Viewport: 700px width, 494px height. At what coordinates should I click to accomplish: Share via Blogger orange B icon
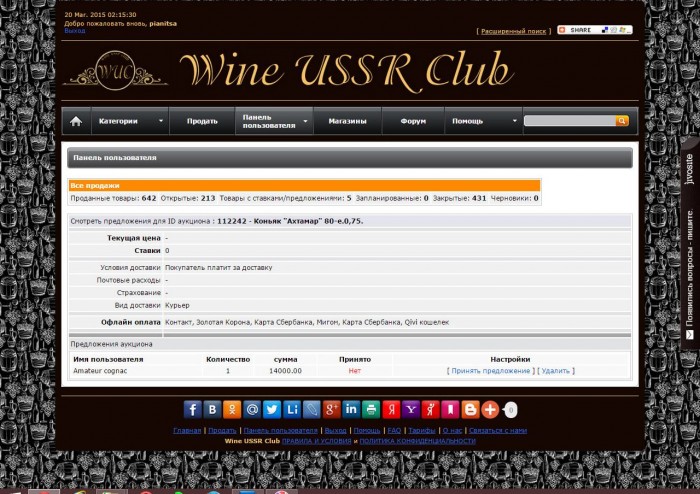pyautogui.click(x=471, y=409)
